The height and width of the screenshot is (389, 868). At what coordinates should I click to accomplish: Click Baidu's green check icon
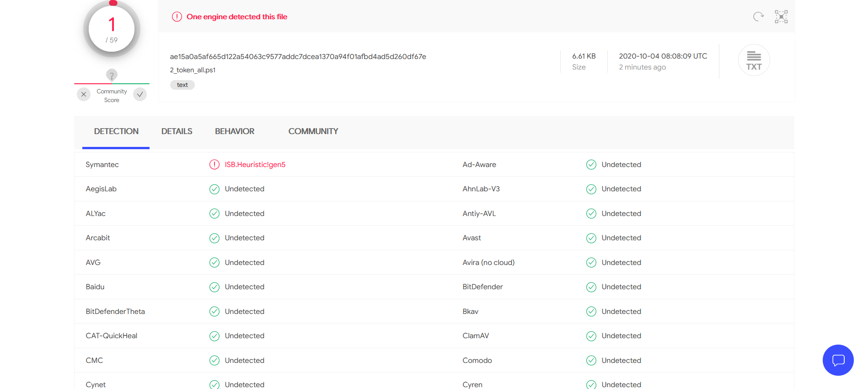click(x=214, y=287)
